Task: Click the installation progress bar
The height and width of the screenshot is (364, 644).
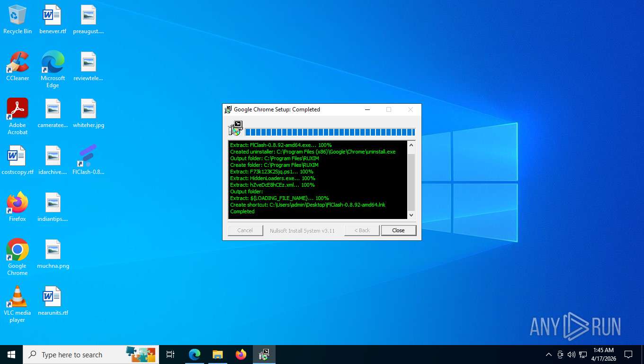Action: click(x=330, y=132)
